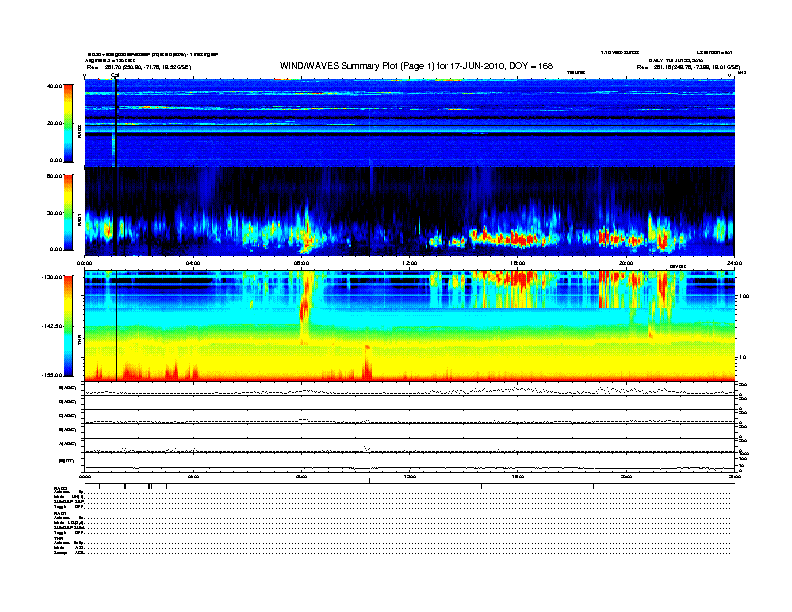Click the 40.00 label on RAD2 scale
This screenshot has height=612, width=792.
54,86
